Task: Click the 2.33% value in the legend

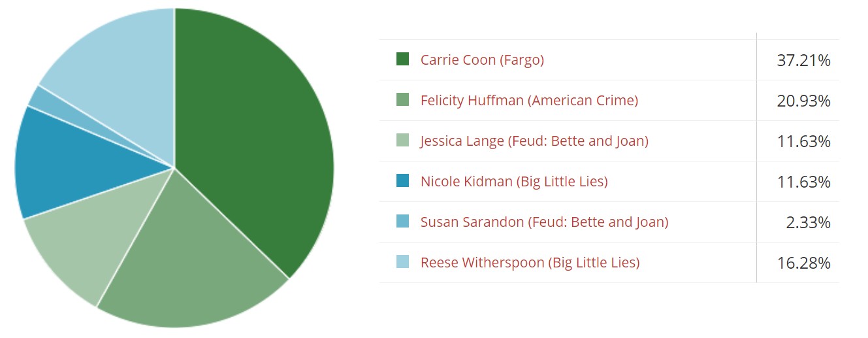Action: [808, 223]
